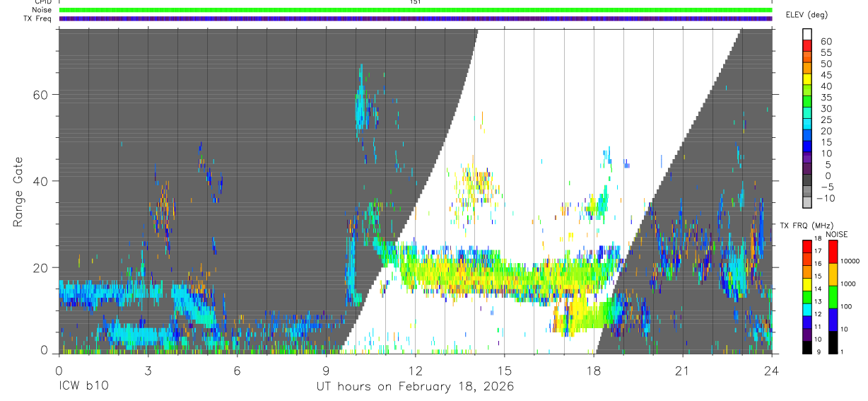Pick the blue segment of NOISE colorbar
Image resolution: width=868 pixels, height=401 pixels.
(x=833, y=320)
